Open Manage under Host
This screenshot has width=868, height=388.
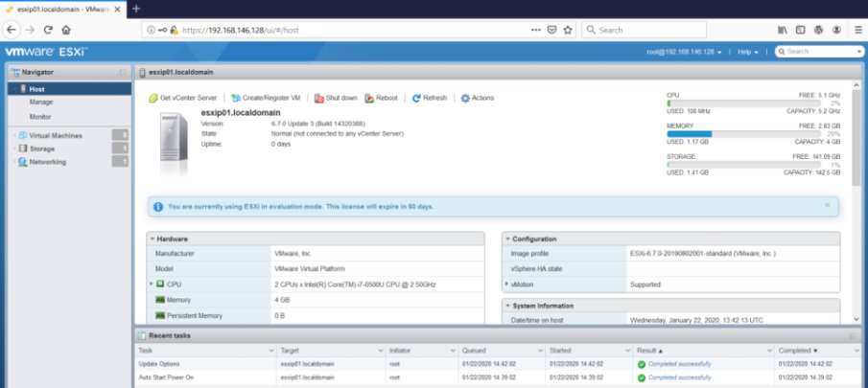[x=41, y=103]
